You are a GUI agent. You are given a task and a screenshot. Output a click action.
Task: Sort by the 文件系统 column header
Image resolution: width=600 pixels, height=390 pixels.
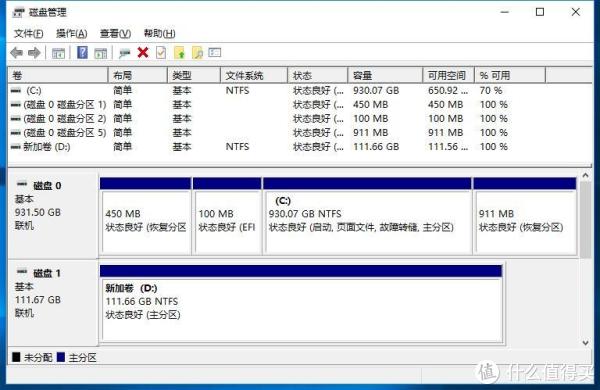(x=254, y=75)
